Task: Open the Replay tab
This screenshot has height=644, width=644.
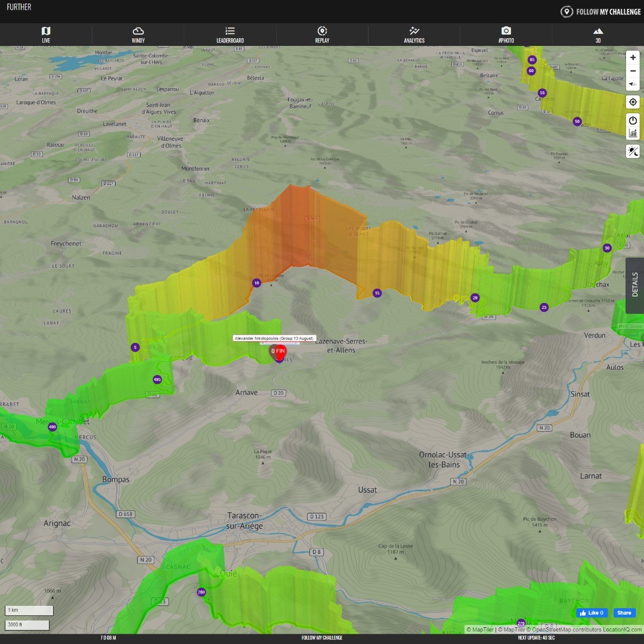Action: [x=322, y=35]
